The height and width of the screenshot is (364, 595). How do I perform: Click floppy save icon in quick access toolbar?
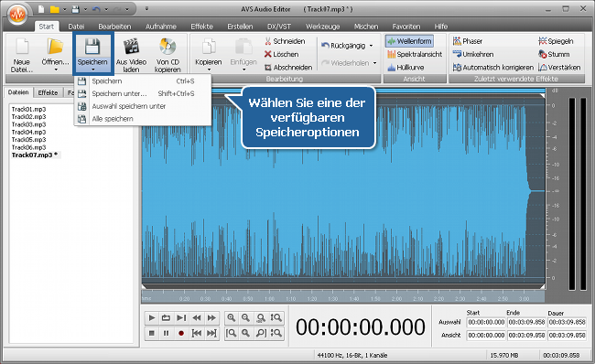pyautogui.click(x=75, y=9)
